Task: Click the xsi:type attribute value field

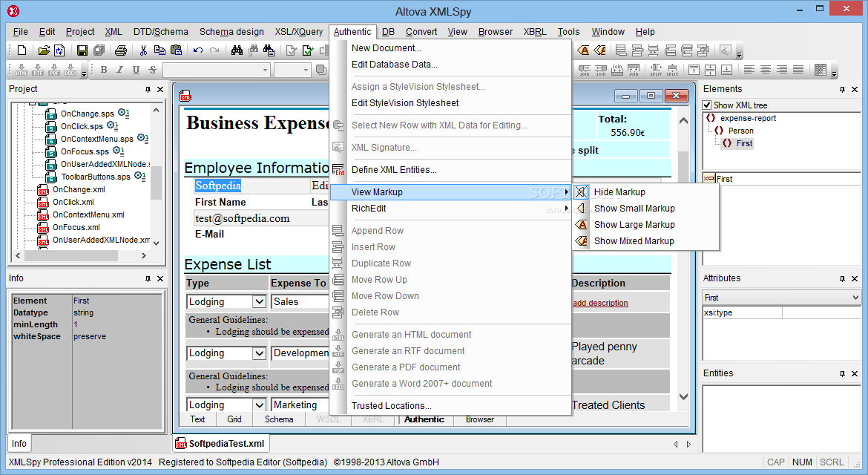Action: (x=821, y=312)
